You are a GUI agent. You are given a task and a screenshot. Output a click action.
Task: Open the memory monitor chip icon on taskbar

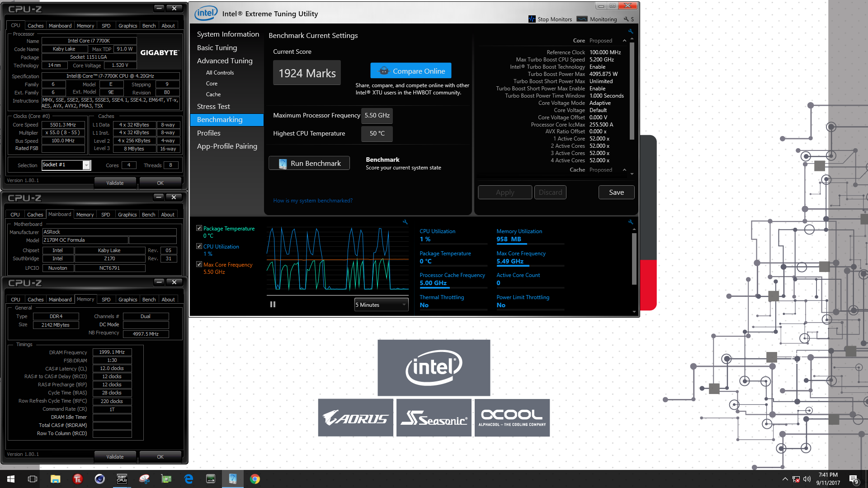coord(211,479)
